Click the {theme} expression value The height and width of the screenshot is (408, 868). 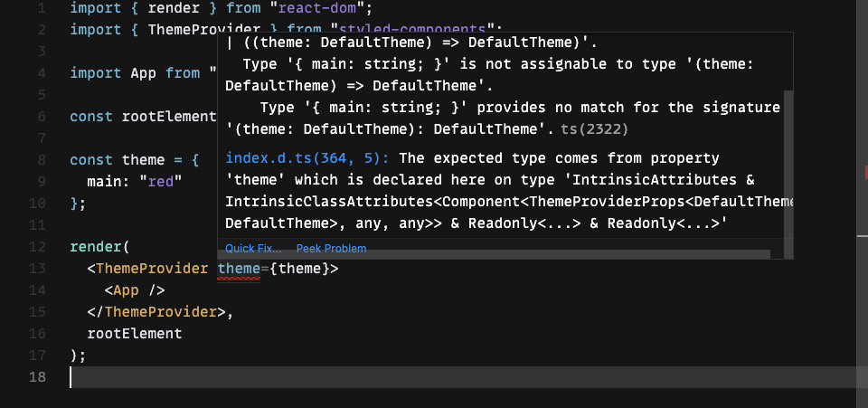(299, 269)
